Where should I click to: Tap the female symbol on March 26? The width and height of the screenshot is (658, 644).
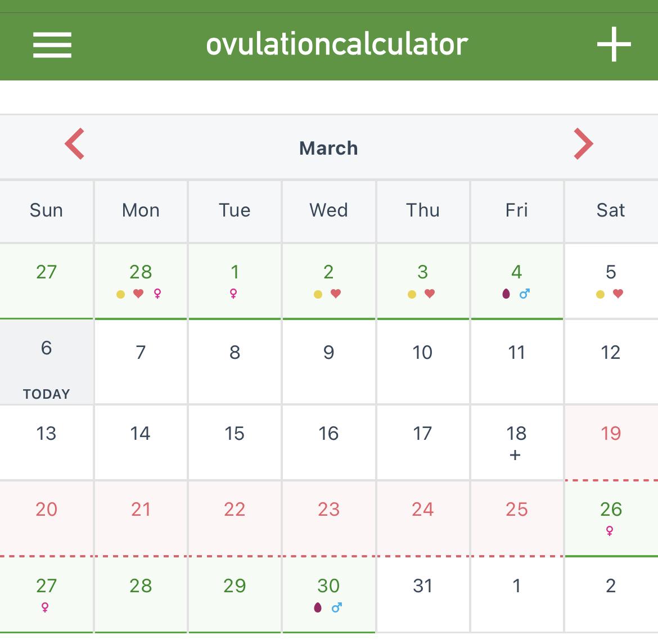point(610,530)
